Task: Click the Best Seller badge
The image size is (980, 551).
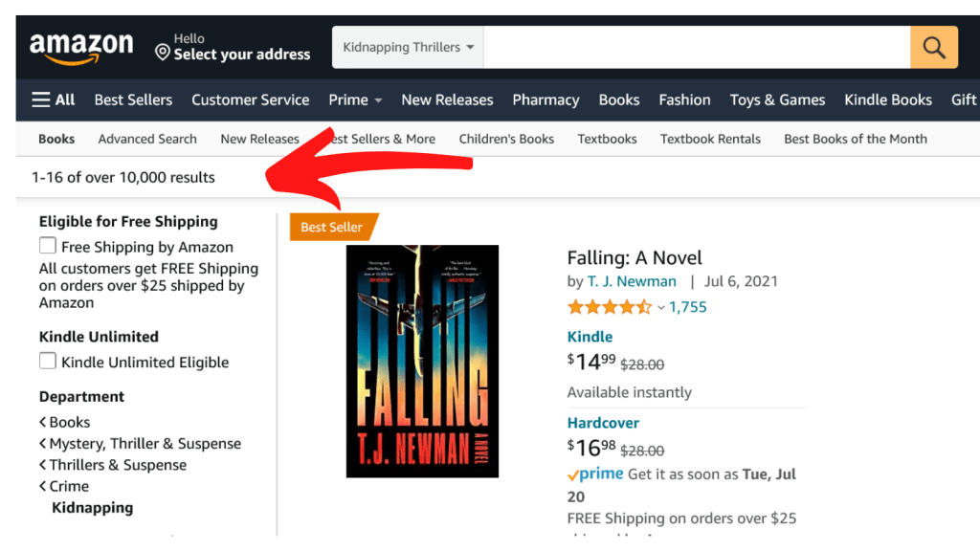Action: click(x=332, y=227)
